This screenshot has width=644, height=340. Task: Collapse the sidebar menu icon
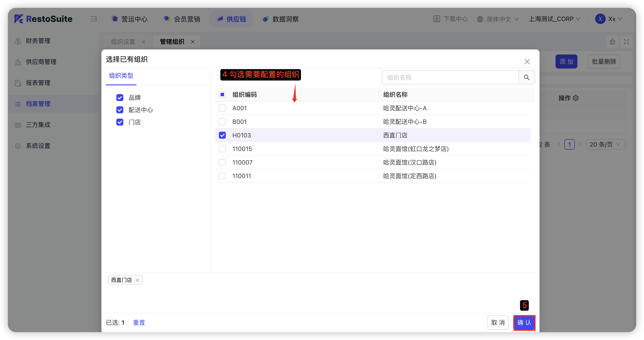click(x=94, y=19)
